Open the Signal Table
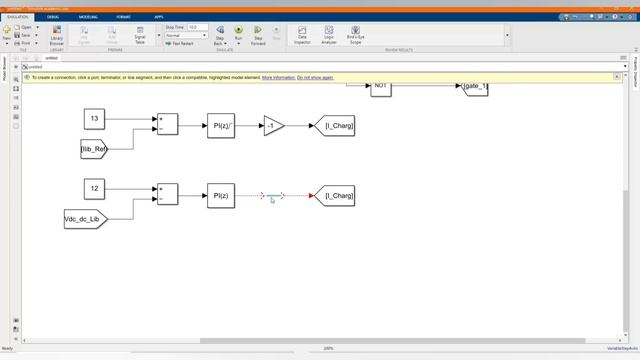This screenshot has height=360, width=640. (140, 35)
